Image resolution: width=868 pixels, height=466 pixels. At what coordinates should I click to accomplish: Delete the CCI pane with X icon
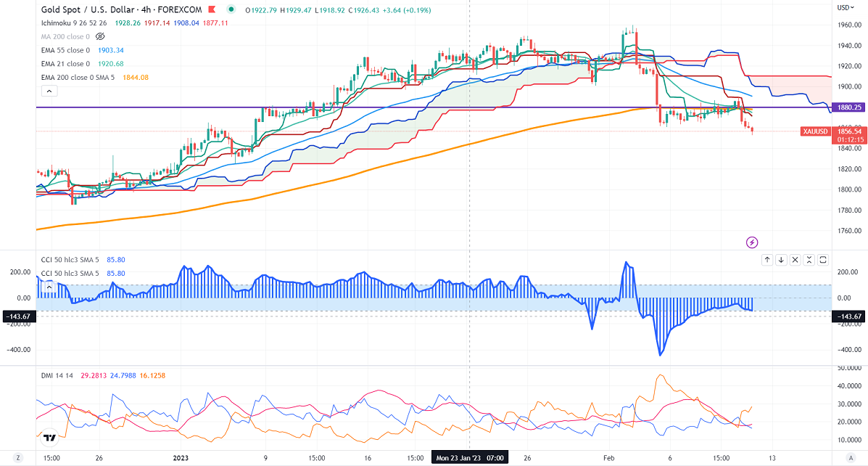pos(795,259)
